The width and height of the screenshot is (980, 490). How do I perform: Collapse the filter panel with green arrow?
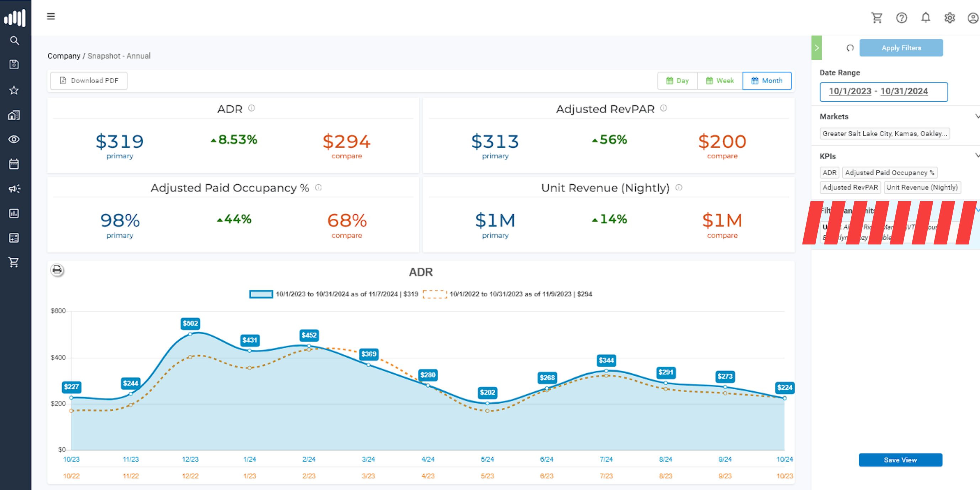[816, 48]
